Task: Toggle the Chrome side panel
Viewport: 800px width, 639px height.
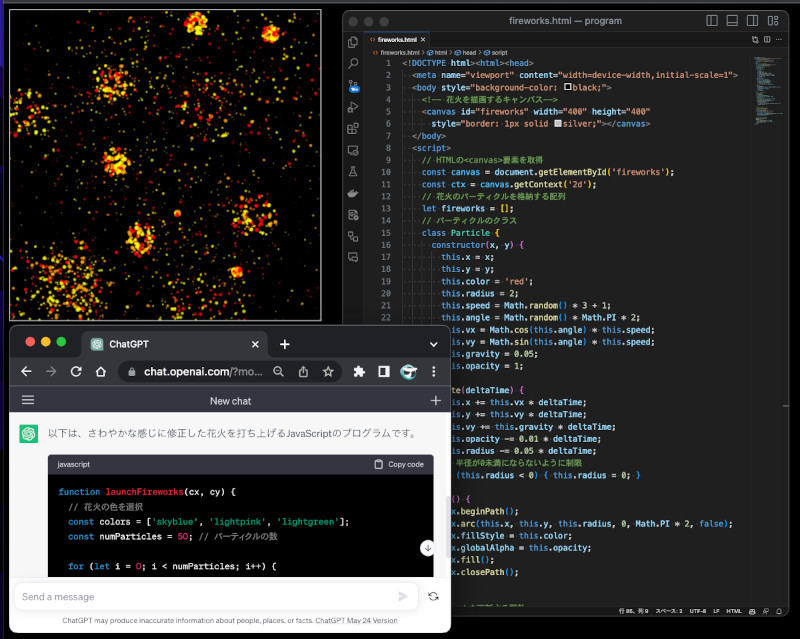Action: pos(383,371)
